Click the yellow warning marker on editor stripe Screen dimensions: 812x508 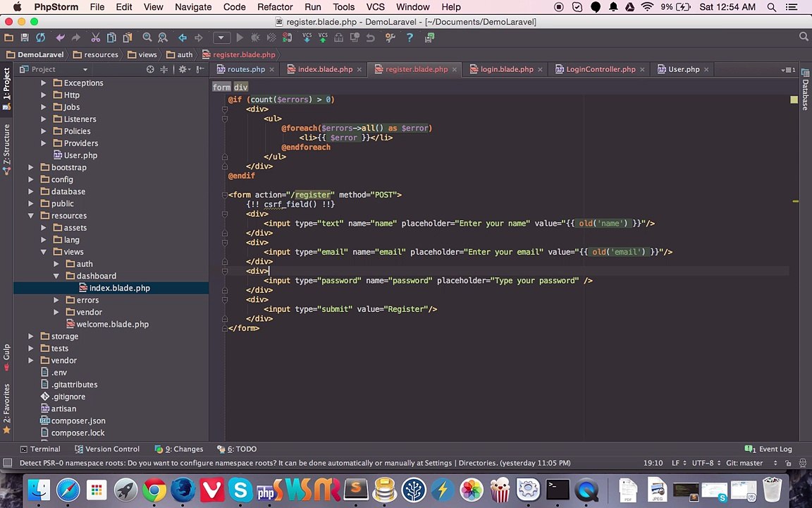795,201
